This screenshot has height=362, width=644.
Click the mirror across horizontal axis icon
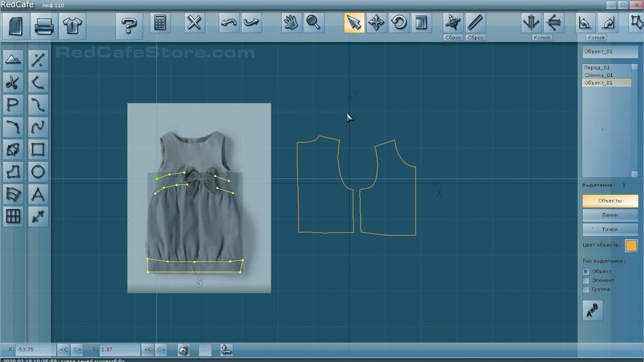553,23
